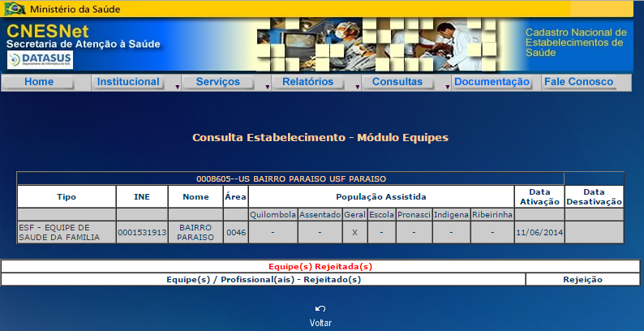The height and width of the screenshot is (331, 644).
Task: Click the Ministério da Saúde header text
Action: [75, 9]
